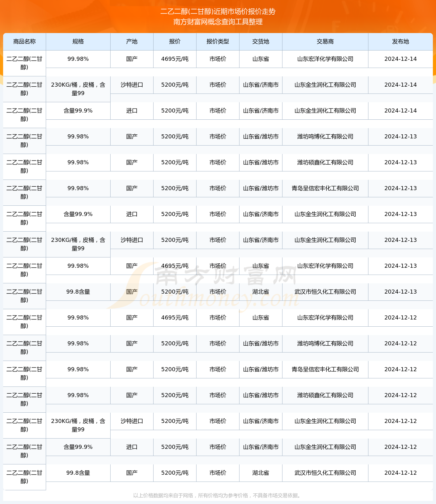Viewport: 436px width, 504px height.
Task: Select the '产地' column header
Action: click(132, 41)
